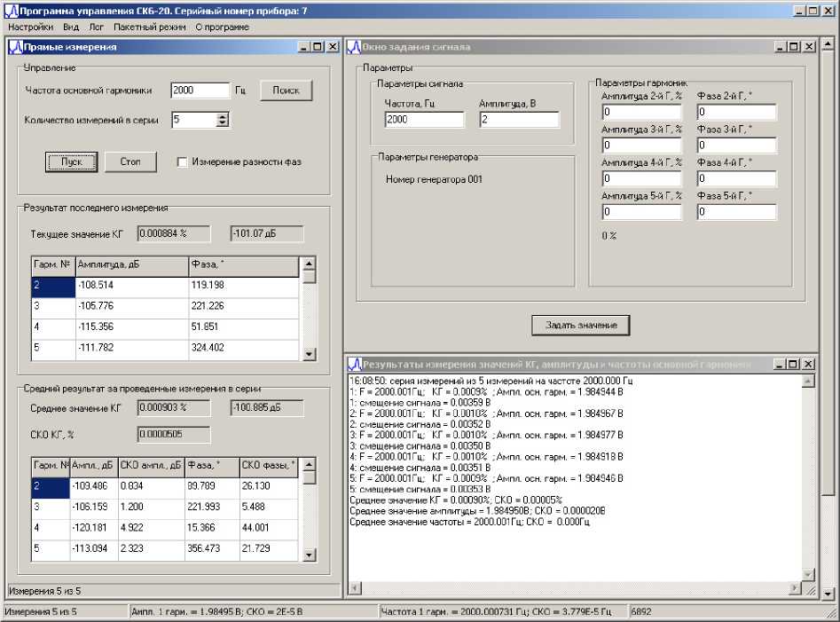Select harmonic 2 row in last-measurement table
This screenshot has width=840, height=622.
53,286
